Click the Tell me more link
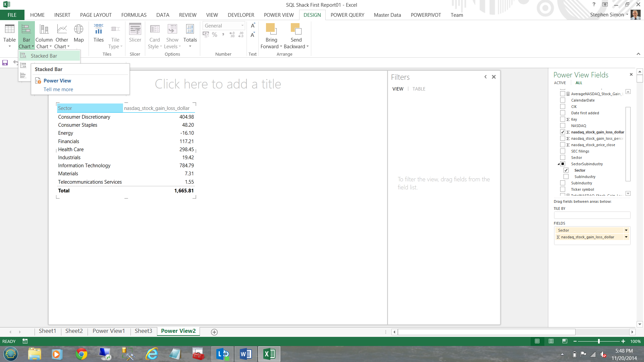Screen dimensions: 644x362 [x=58, y=89]
